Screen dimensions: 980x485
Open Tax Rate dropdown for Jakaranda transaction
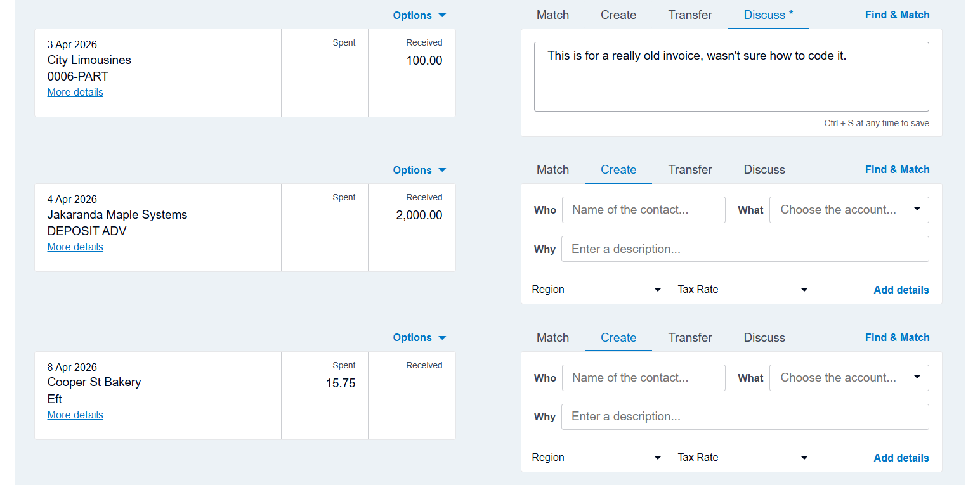743,290
